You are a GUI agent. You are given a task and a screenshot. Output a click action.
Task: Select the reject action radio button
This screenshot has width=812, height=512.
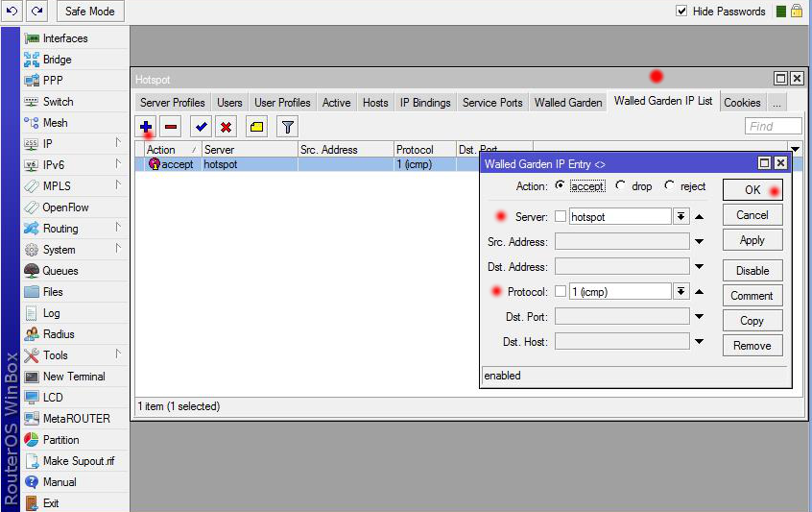669,186
